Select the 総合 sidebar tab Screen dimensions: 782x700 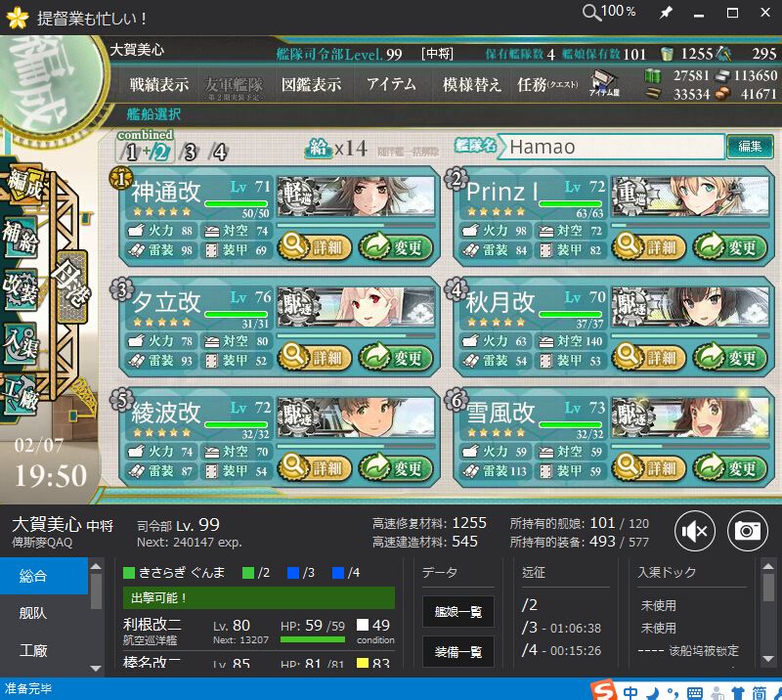click(x=44, y=576)
